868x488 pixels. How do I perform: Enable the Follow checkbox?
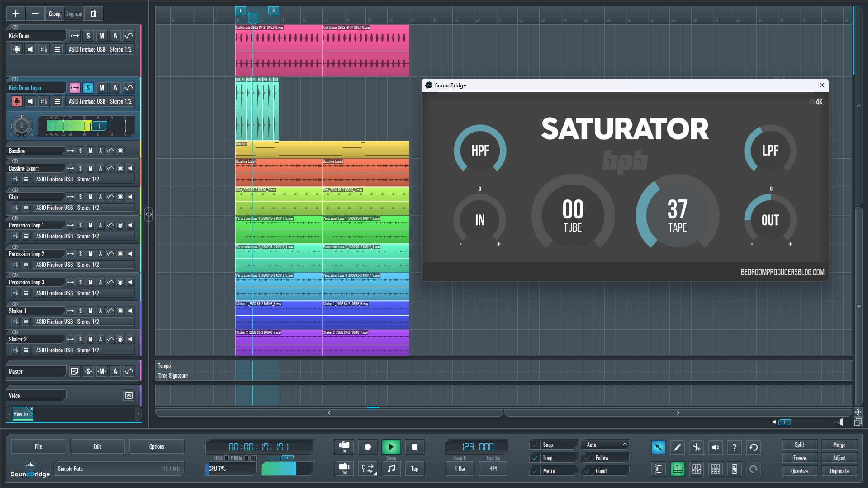(587, 458)
